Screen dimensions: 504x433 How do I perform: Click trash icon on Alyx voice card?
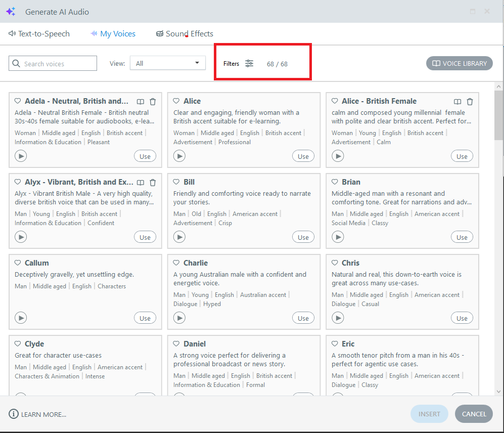(153, 182)
